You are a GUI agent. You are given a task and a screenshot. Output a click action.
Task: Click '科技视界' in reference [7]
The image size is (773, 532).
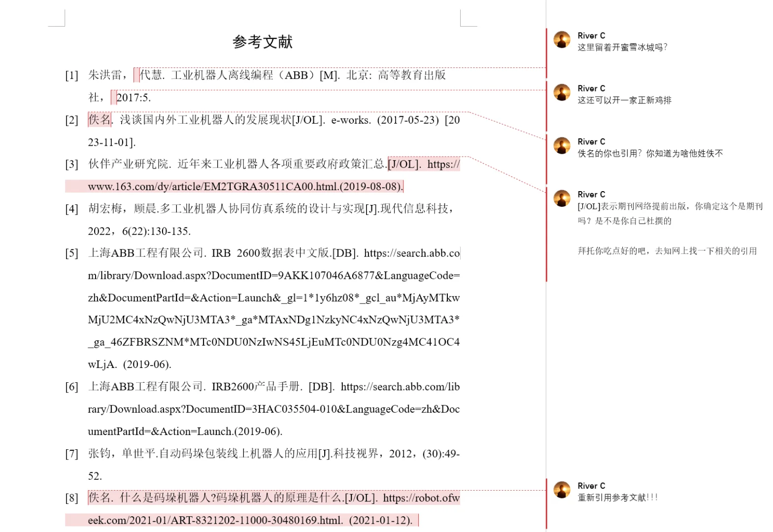[x=356, y=454]
